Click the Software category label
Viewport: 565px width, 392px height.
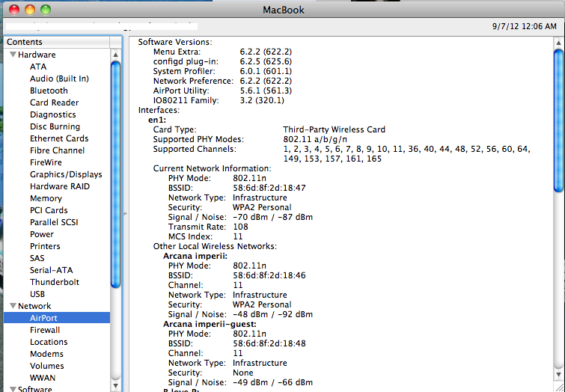tap(35, 389)
